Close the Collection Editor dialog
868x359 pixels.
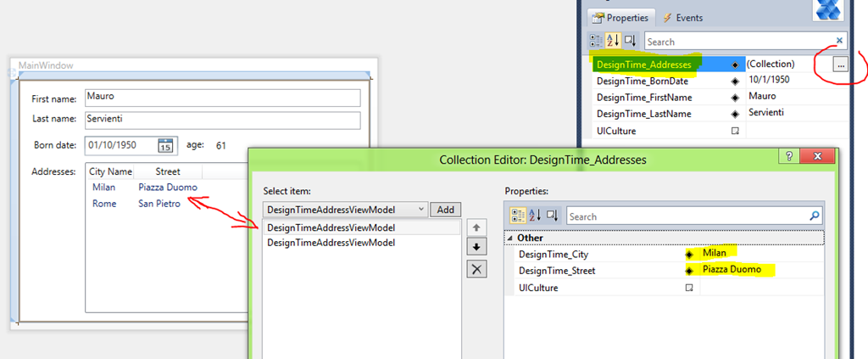(x=818, y=156)
